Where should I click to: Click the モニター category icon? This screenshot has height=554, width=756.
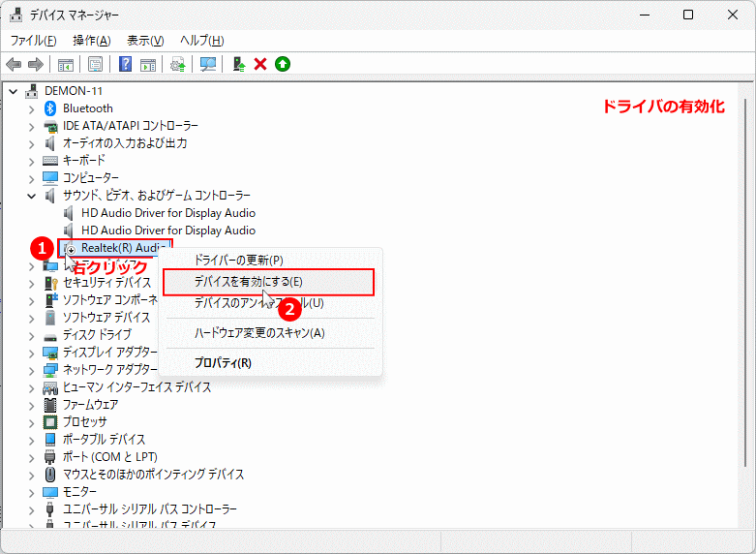pos(50,492)
